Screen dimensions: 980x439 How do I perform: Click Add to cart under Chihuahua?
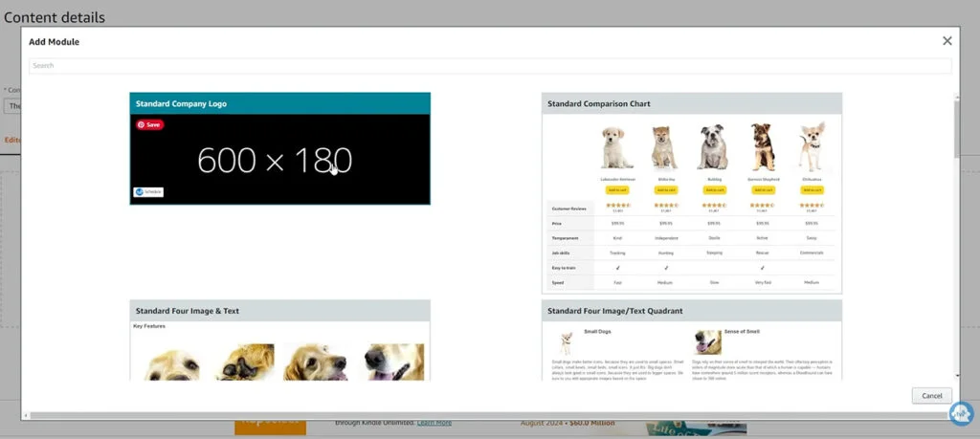pyautogui.click(x=812, y=189)
